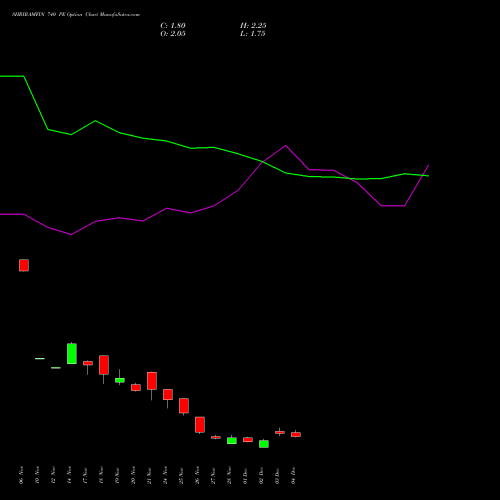Click the green line's early local peak
The height and width of the screenshot is (500, 500).
(x=95, y=121)
